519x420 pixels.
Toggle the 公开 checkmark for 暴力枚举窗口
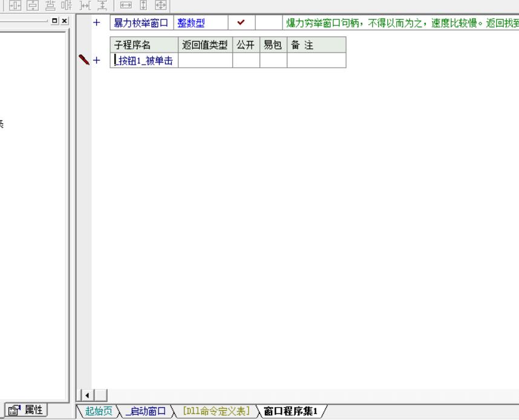click(x=241, y=24)
